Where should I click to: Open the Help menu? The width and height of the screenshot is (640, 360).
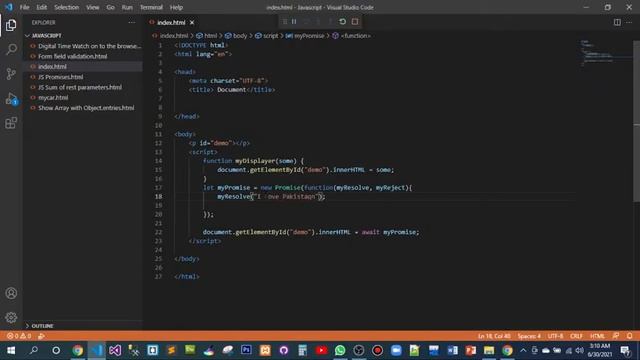176,7
